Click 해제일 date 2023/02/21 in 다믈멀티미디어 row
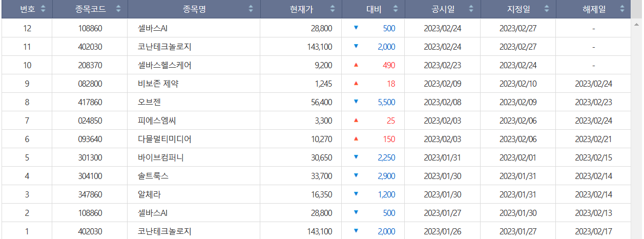This screenshot has width=644, height=239. coord(593,139)
